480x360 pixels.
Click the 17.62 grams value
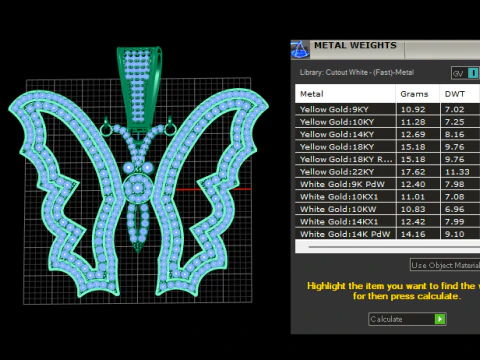pos(413,172)
